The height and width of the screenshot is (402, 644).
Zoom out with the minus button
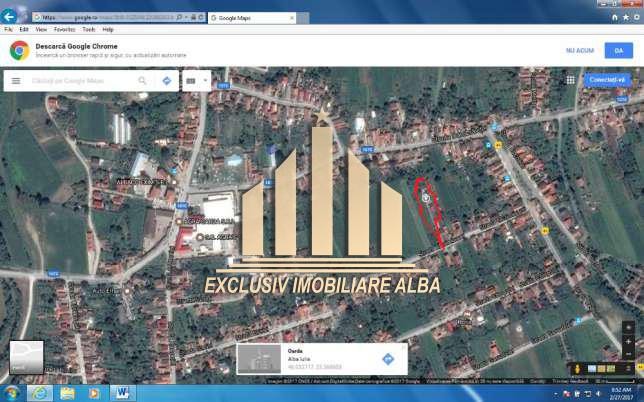(x=628, y=353)
